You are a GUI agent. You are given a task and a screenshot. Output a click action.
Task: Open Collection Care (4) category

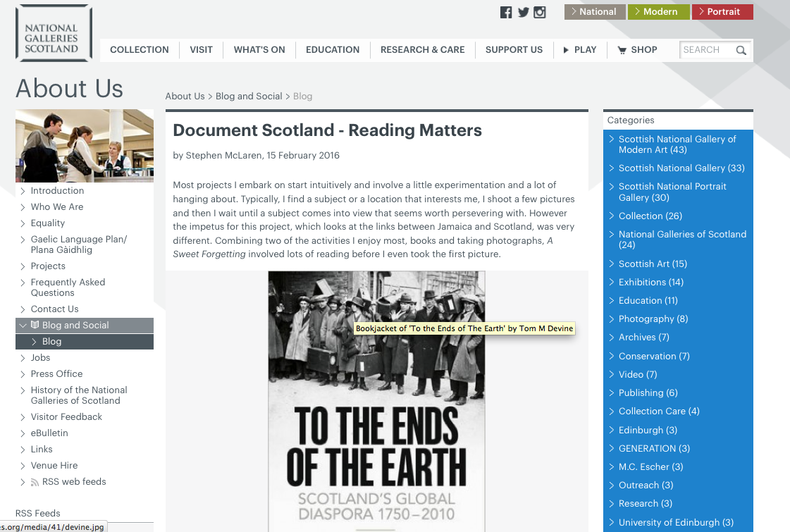[x=659, y=412]
